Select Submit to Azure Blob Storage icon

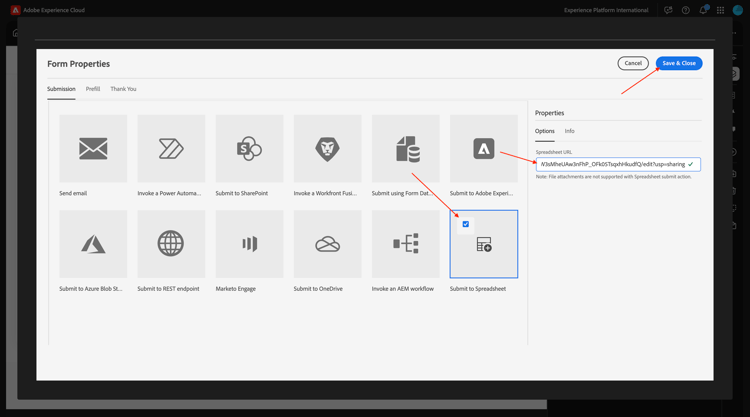coord(93,244)
